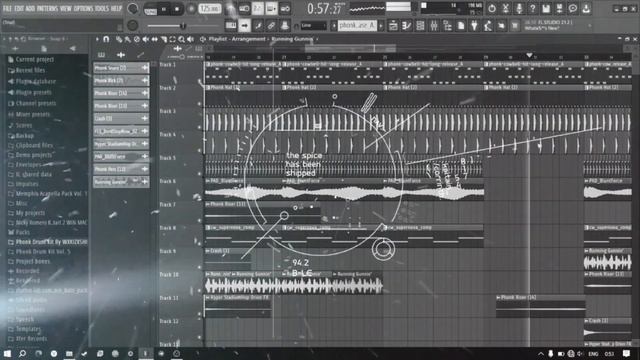640x360 pixels.
Task: Open the playlist options menu arrow
Action: pyautogui.click(x=97, y=39)
